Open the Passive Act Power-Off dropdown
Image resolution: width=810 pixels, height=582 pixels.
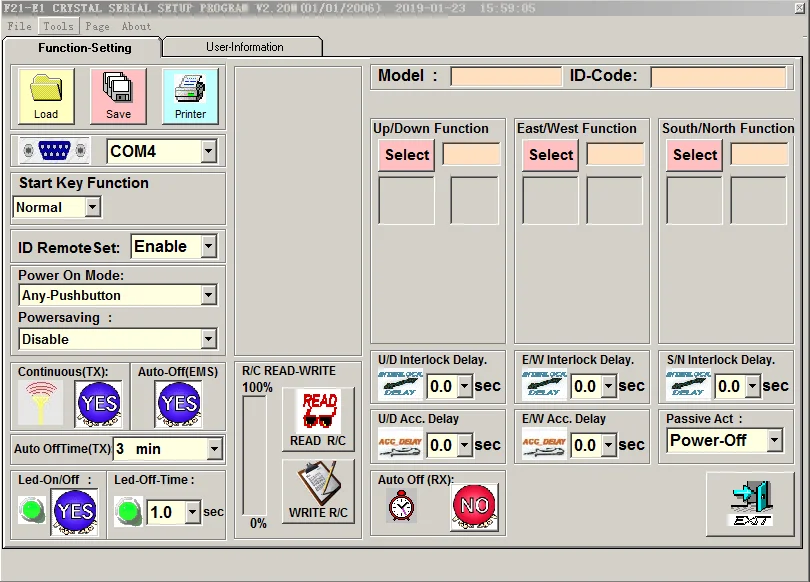click(x=774, y=441)
